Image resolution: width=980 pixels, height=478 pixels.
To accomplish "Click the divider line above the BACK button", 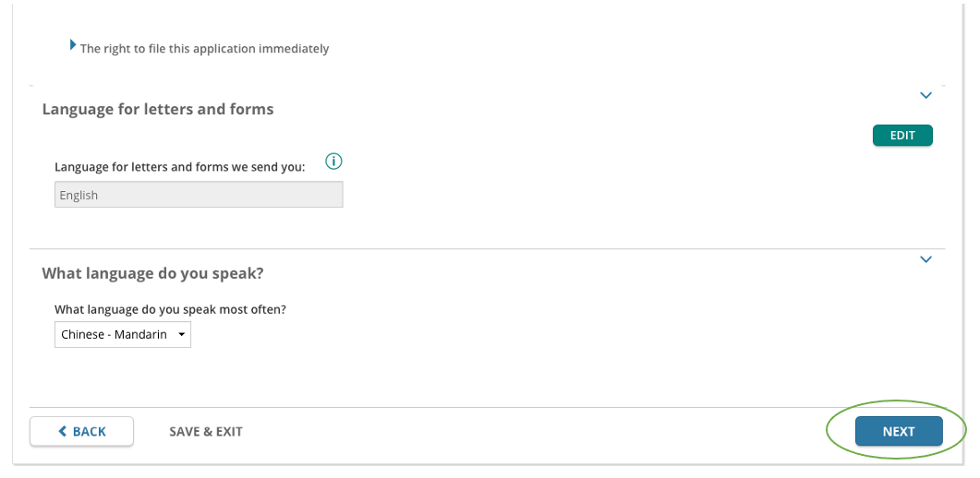I will (488, 408).
